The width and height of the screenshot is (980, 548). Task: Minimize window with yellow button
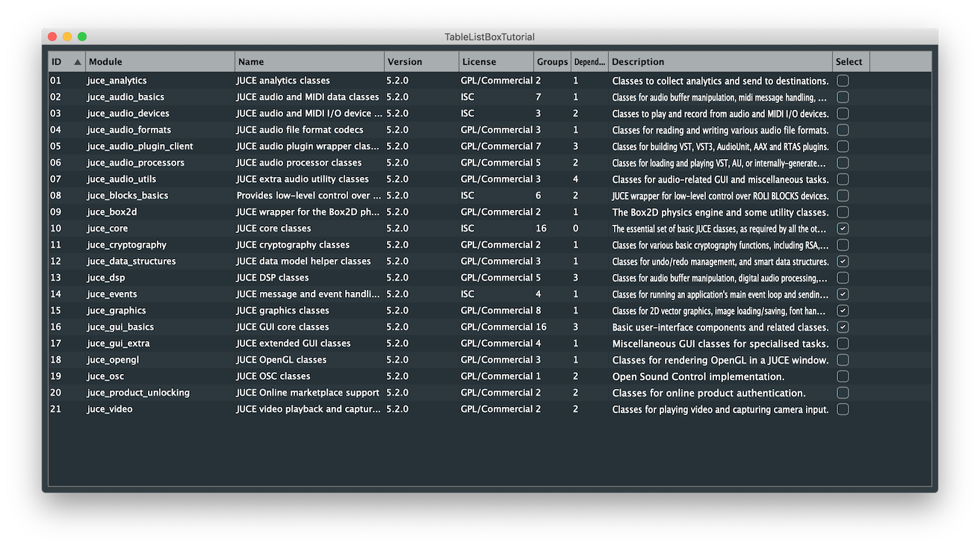pyautogui.click(x=67, y=37)
